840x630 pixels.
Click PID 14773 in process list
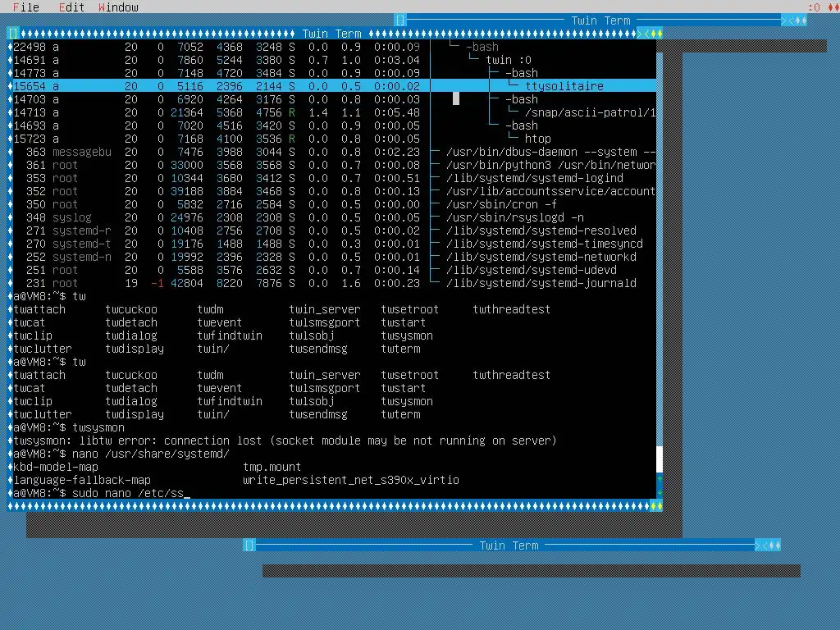(30, 73)
